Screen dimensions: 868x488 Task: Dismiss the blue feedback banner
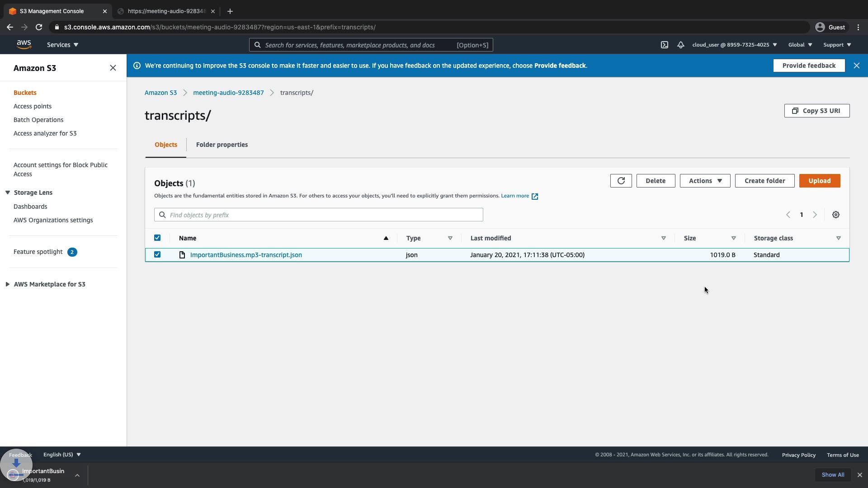[x=856, y=66]
